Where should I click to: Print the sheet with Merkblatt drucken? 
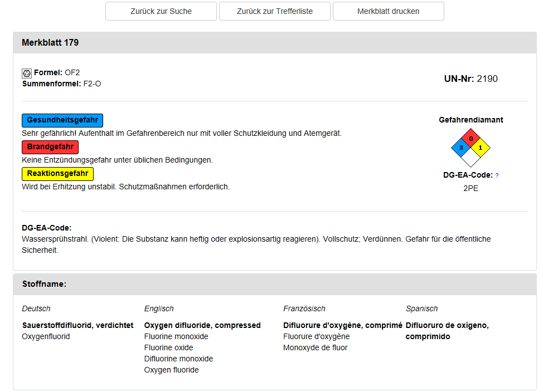388,11
